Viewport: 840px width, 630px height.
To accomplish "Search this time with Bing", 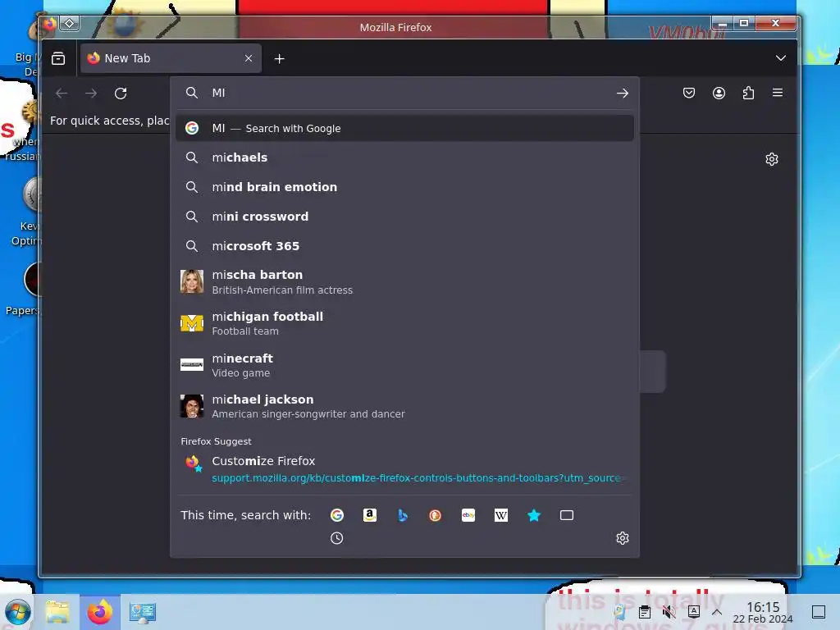I will click(x=402, y=515).
